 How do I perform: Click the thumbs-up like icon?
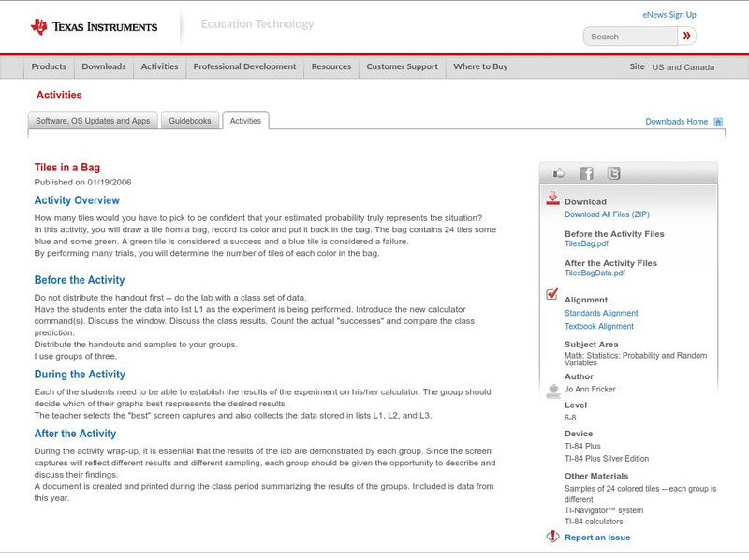tap(559, 173)
